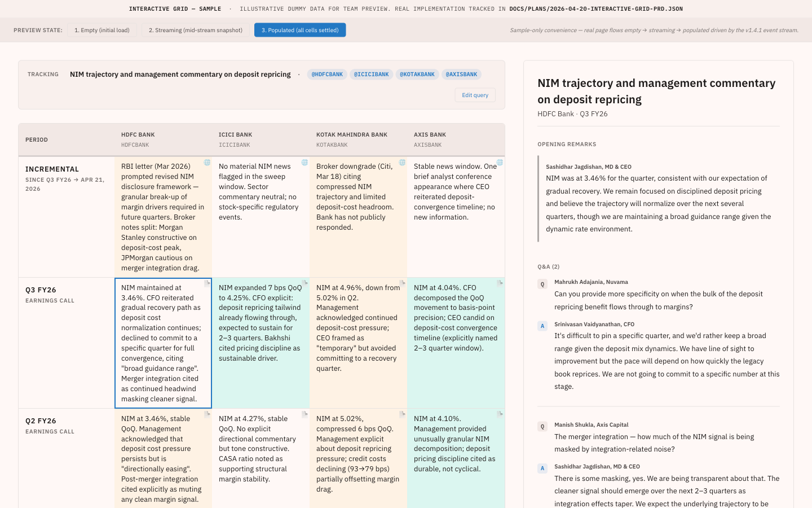Click the 'Q&A (2)' section heading
This screenshot has height=508, width=812.
point(548,266)
